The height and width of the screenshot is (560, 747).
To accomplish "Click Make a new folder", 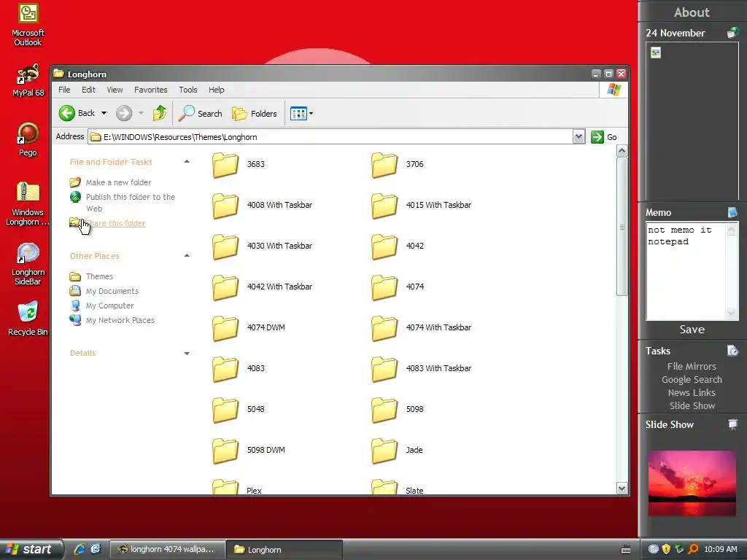I will pos(119,182).
